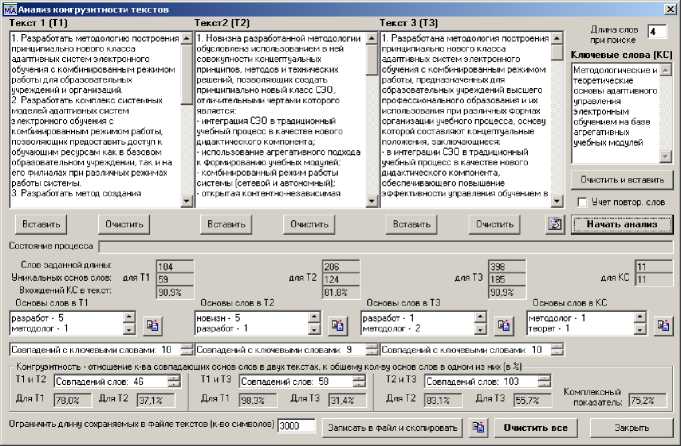Enable Учет повтор. слов checkbox
This screenshot has width=681, height=446.
pyautogui.click(x=582, y=202)
